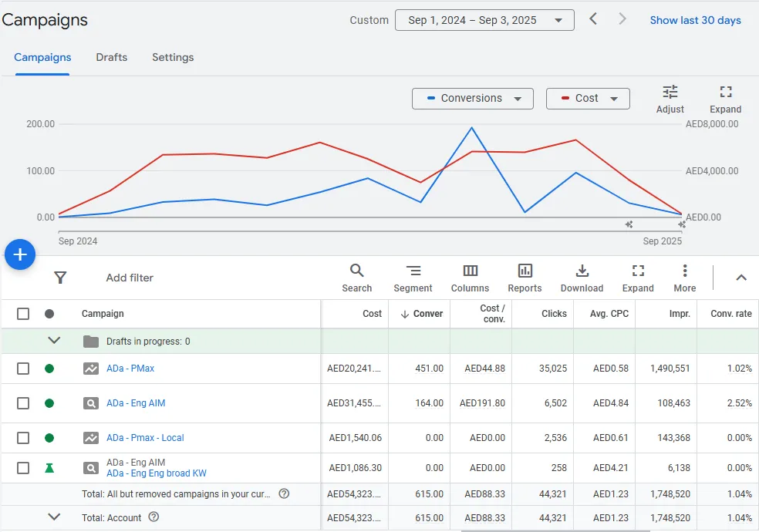This screenshot has width=759, height=532.
Task: Open the Columns icon
Action: tap(470, 278)
